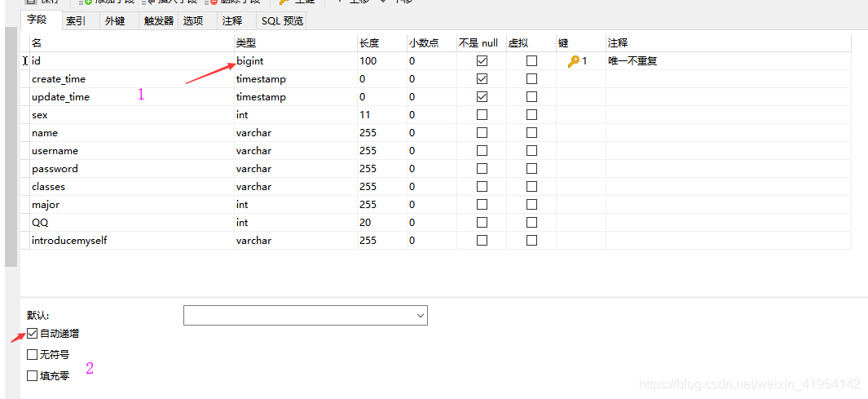Tick the 填充零 checkbox
This screenshot has width=868, height=399.
click(33, 376)
